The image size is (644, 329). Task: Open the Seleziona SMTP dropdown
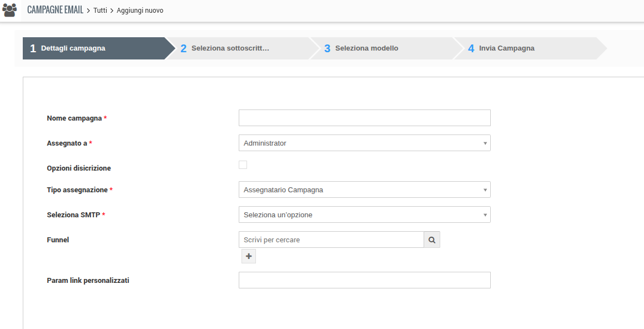coord(364,215)
